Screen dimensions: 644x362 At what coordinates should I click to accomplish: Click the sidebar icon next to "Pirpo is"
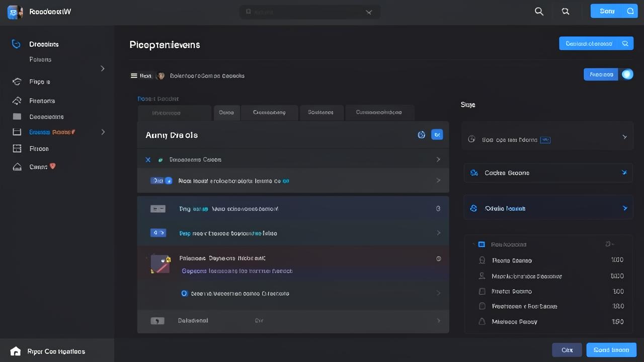[17, 81]
